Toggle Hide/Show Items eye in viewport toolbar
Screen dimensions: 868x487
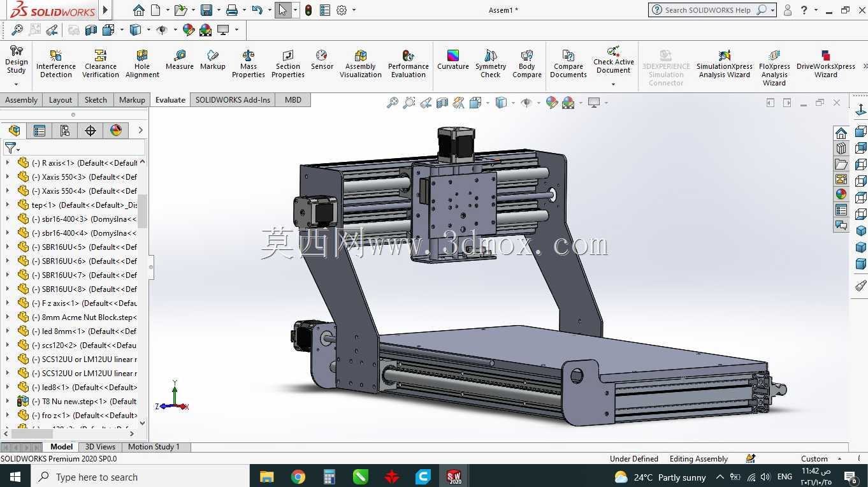click(x=526, y=103)
